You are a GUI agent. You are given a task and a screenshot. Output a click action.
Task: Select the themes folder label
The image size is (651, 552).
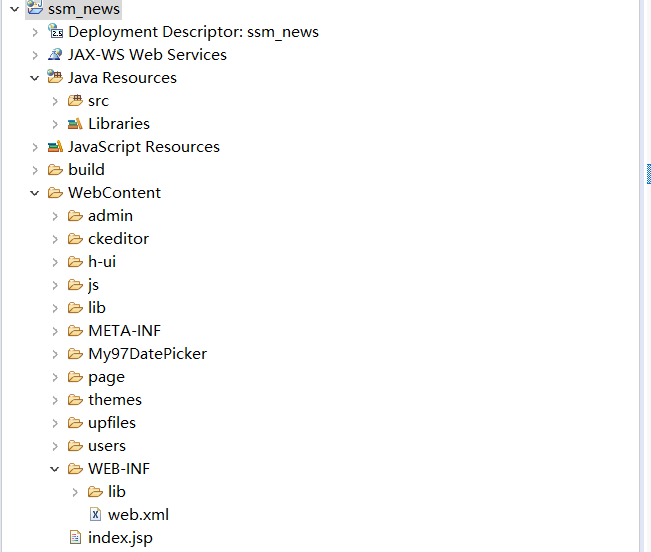pos(115,400)
